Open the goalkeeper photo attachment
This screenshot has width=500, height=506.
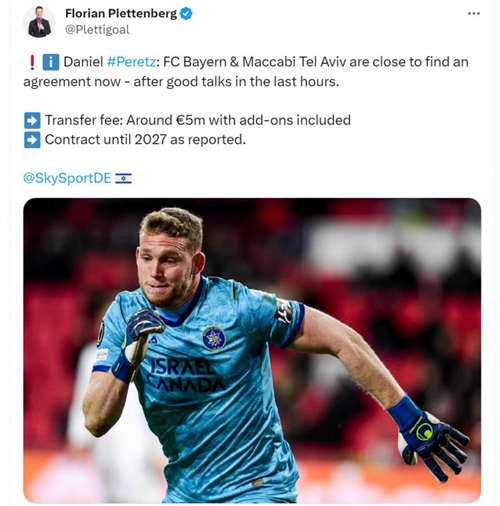tap(252, 350)
